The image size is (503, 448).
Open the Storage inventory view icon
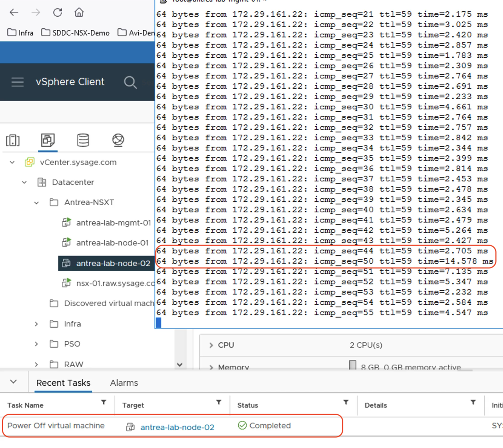click(x=83, y=140)
